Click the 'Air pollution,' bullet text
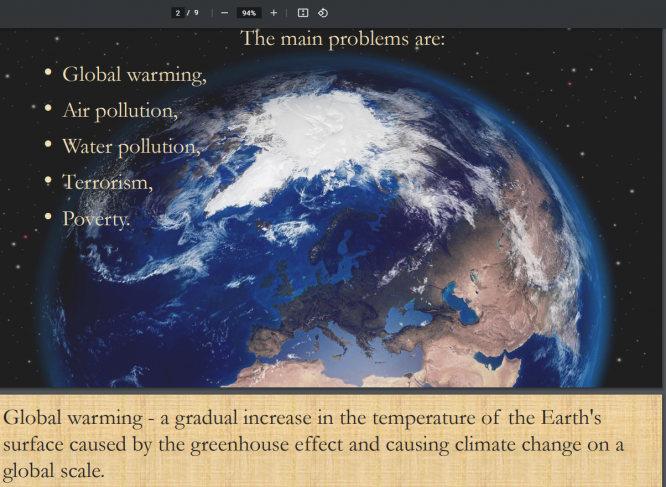 tap(120, 111)
